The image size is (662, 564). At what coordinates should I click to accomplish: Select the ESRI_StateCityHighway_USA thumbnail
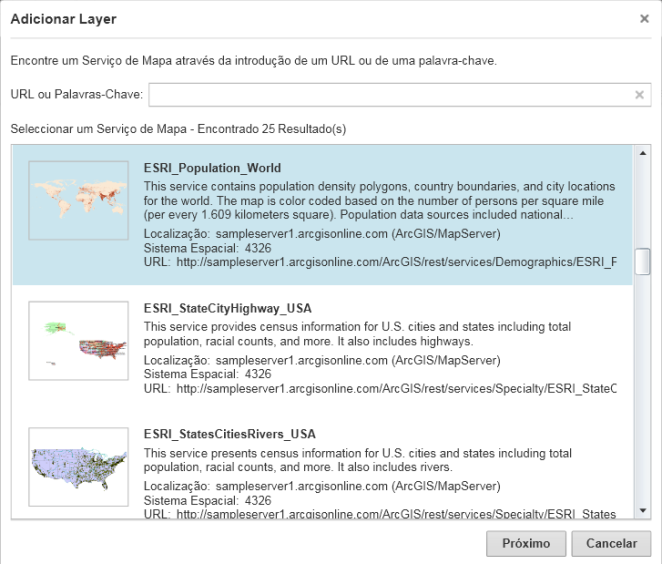79,341
